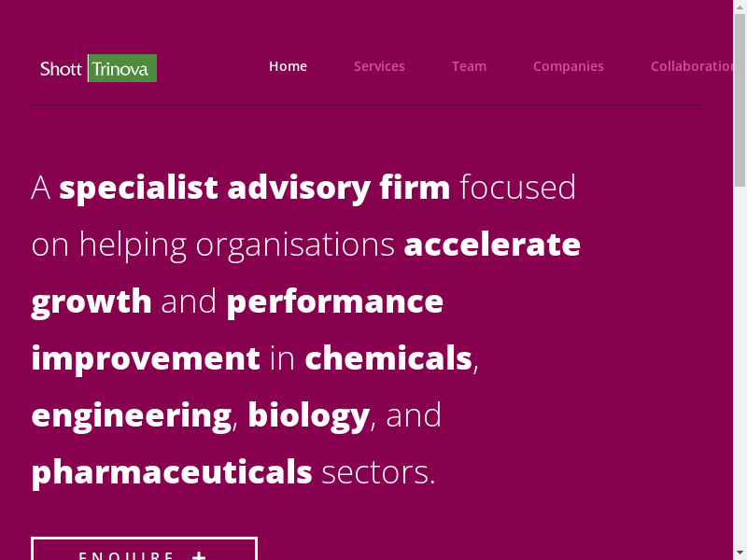This screenshot has width=747, height=560.
Task: Click the scrollbar down arrow
Action: coord(740,553)
